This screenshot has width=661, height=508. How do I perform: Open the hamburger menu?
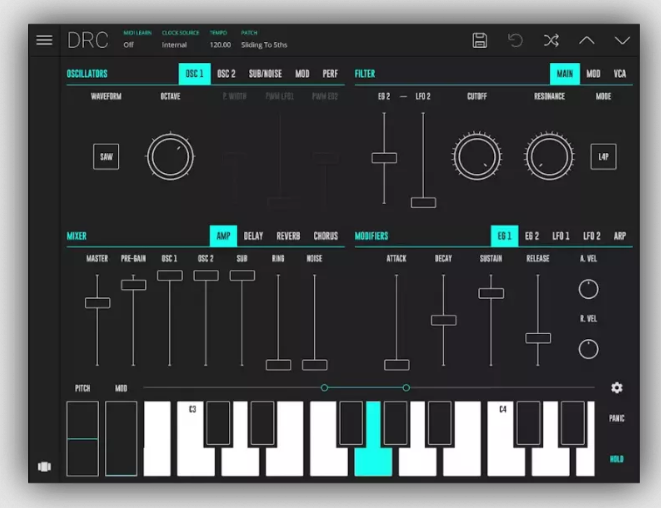point(44,40)
